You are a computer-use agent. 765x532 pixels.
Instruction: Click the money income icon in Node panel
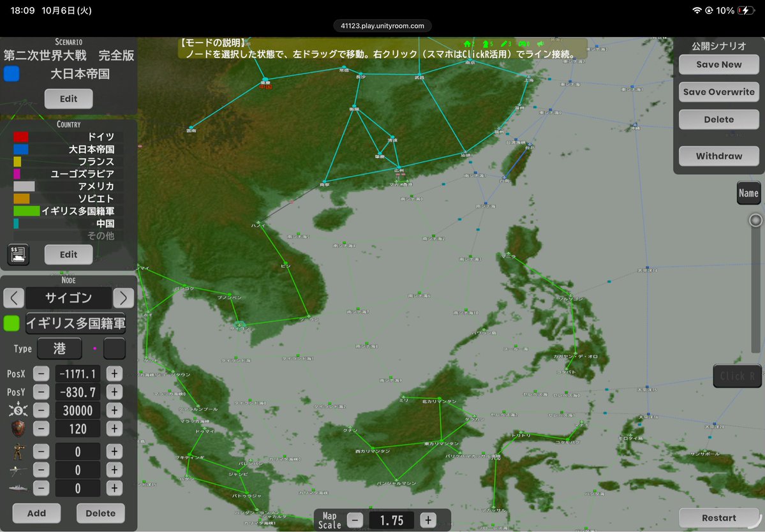coord(18,411)
